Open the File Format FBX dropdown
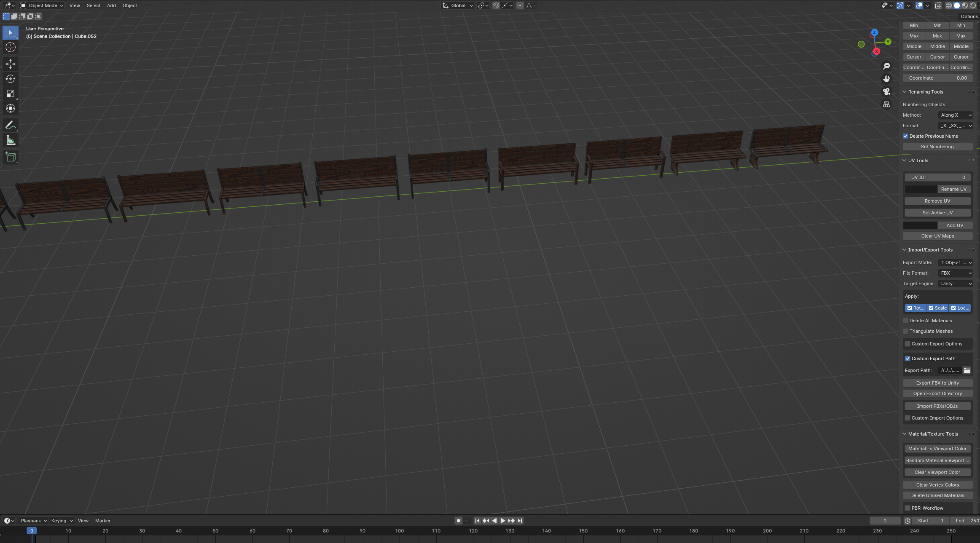This screenshot has height=543, width=980. [x=956, y=273]
